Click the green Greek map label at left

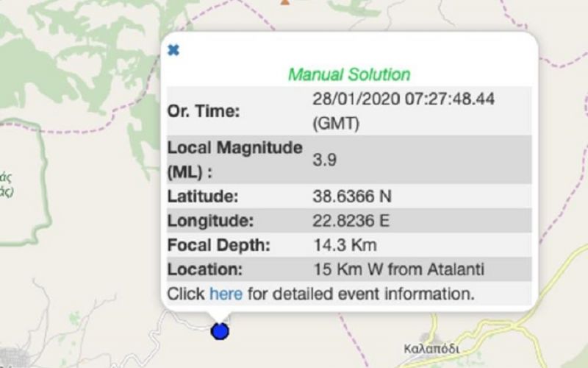[x=7, y=185]
